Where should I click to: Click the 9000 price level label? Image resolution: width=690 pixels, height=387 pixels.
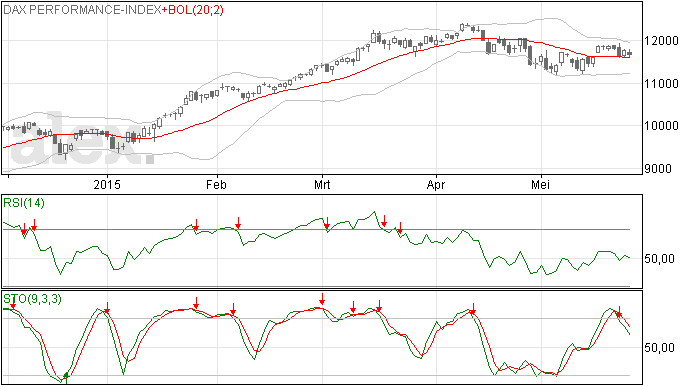[658, 169]
